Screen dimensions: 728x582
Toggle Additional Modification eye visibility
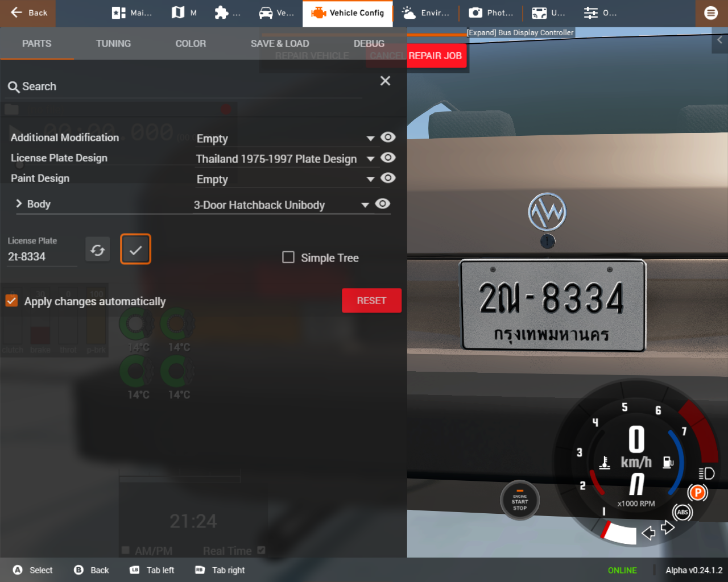[x=388, y=137]
